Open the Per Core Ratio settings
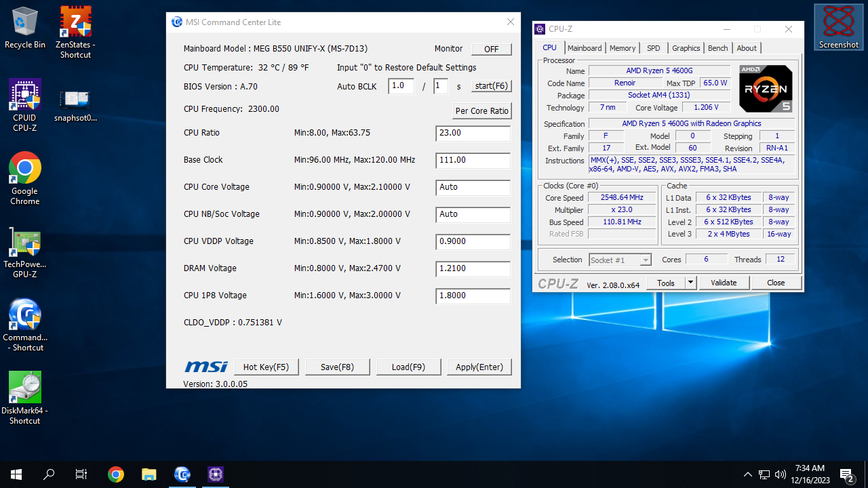Image resolution: width=868 pixels, height=488 pixels. (481, 110)
